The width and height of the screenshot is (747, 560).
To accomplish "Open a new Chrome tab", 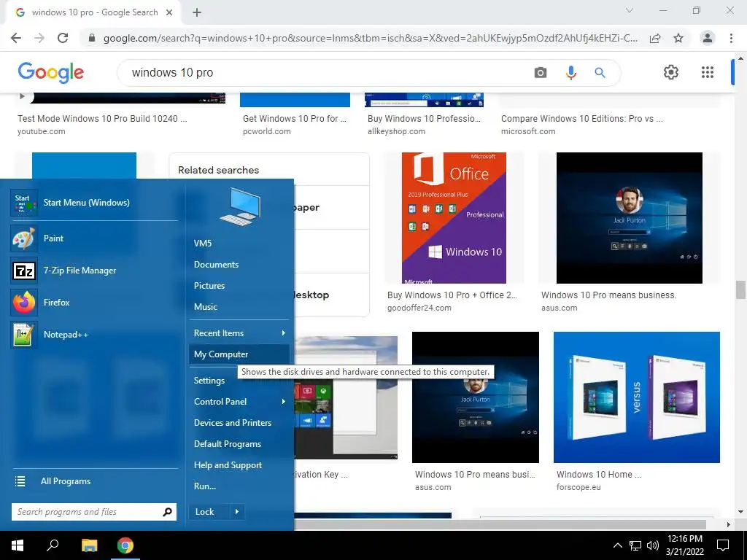I will (197, 12).
